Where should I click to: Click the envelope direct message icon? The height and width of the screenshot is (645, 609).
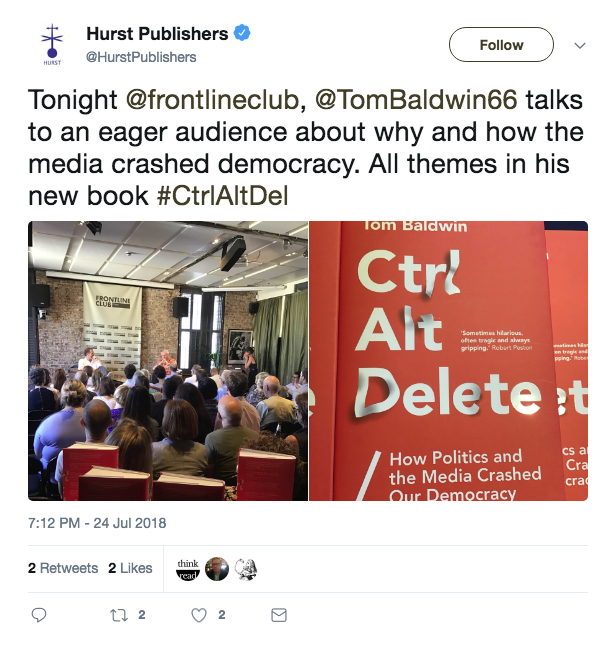pos(279,615)
